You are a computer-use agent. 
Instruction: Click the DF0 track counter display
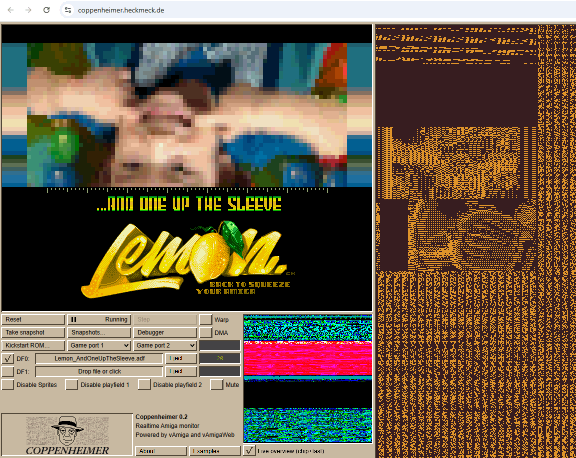[220, 358]
